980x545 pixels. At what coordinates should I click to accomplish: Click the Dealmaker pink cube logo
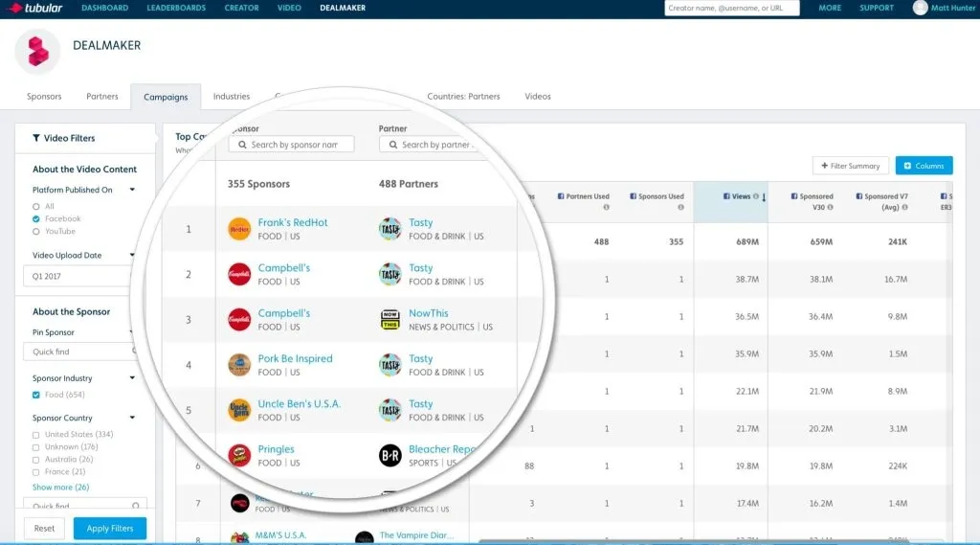point(37,52)
